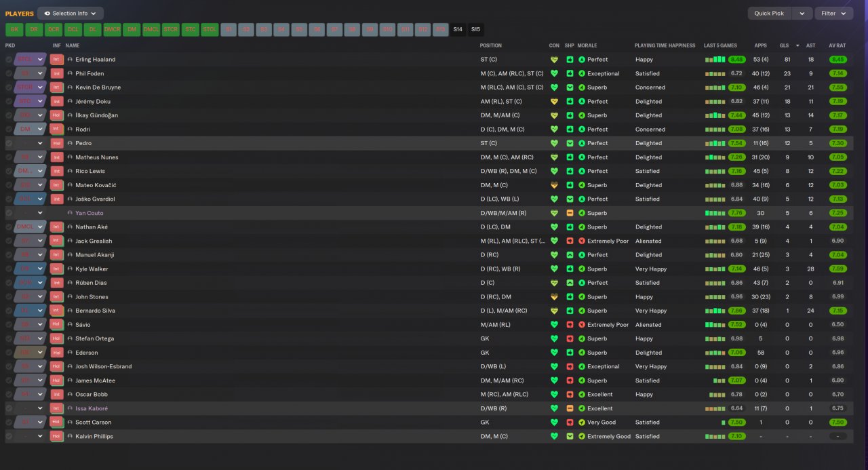
Task: Select the S15 substitute slot
Action: pos(475,29)
